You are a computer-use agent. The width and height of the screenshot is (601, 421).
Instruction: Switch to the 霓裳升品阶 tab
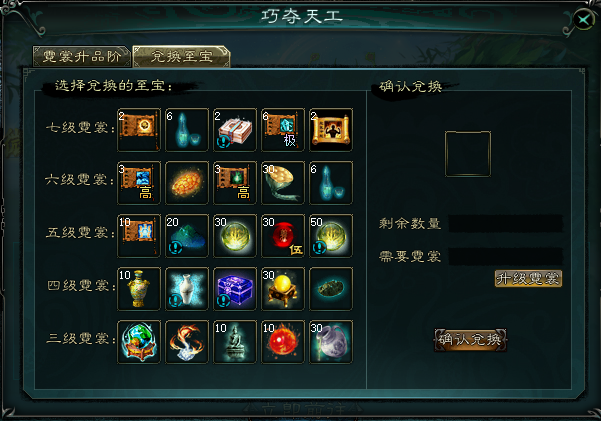pos(82,56)
